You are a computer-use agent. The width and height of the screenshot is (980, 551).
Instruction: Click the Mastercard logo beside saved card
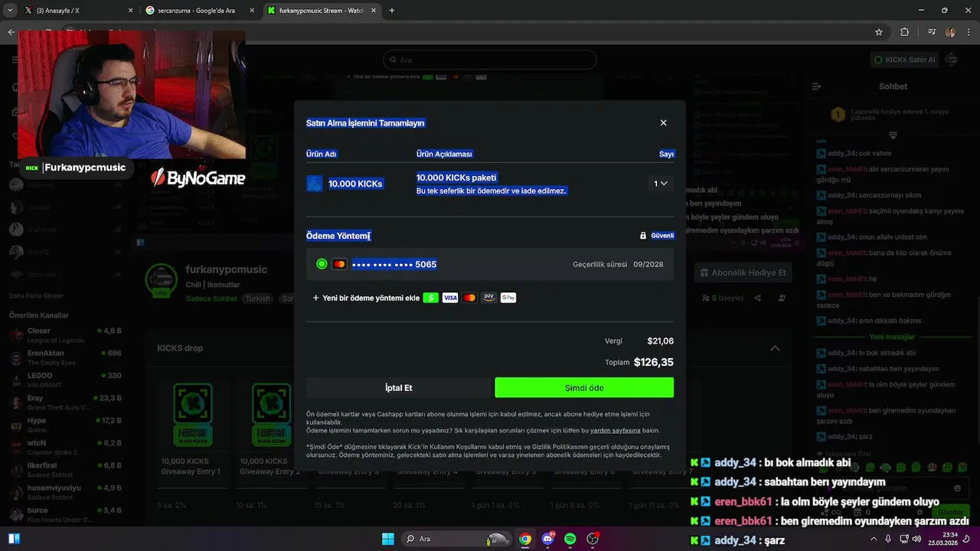[x=339, y=264]
